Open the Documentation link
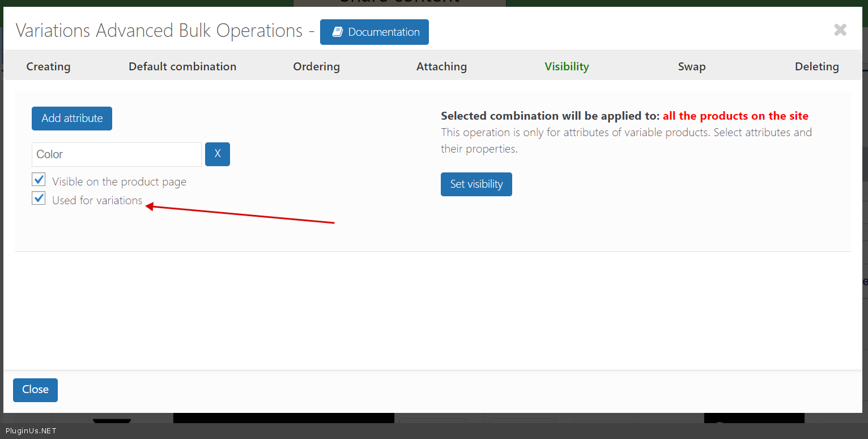 pos(384,32)
